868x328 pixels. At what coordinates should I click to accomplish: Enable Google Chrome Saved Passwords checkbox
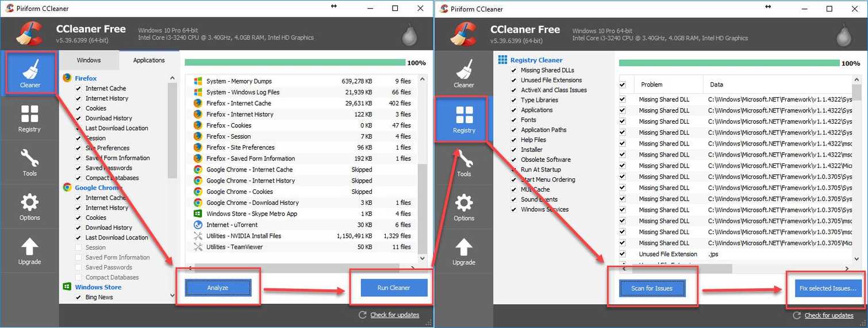click(x=78, y=268)
